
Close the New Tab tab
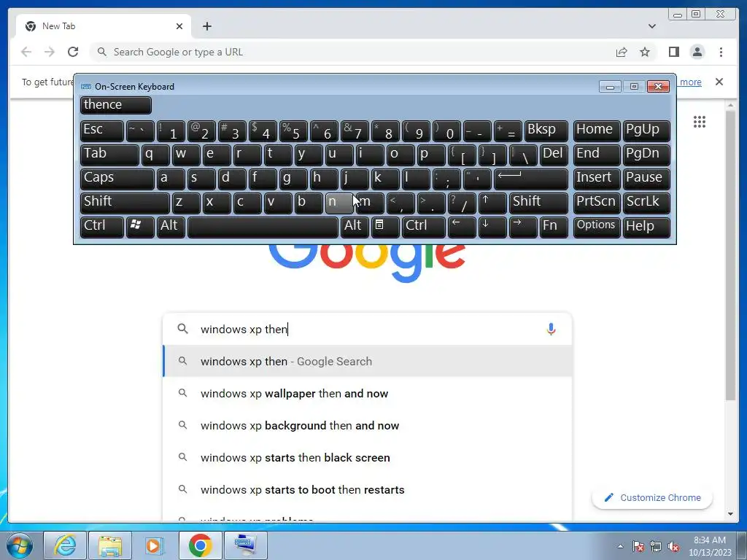click(179, 26)
